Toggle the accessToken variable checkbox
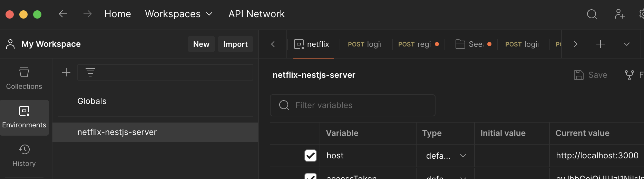The image size is (644, 179). [311, 177]
